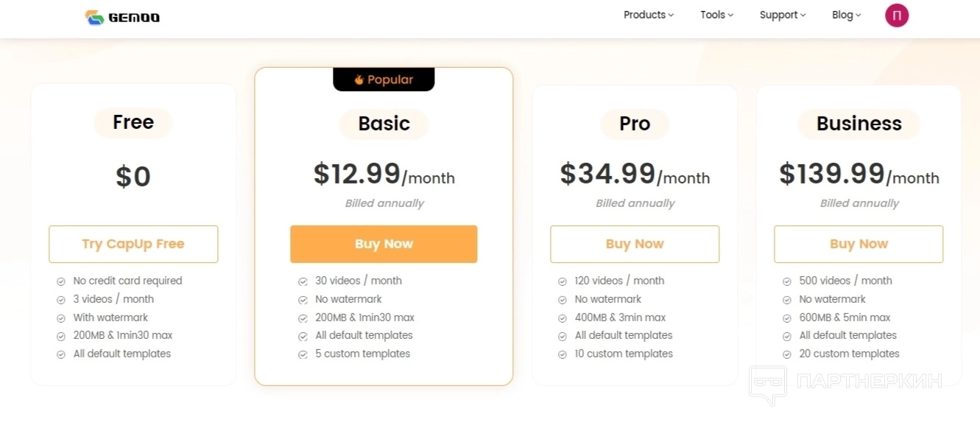Click the Gemoo logo icon
Image resolution: width=980 pixels, height=445 pixels.
(x=94, y=17)
